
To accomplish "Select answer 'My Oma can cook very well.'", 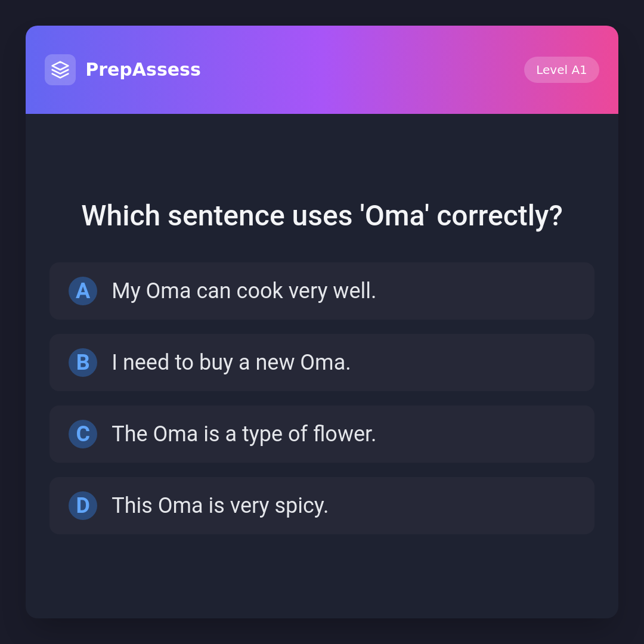I will (244, 291).
